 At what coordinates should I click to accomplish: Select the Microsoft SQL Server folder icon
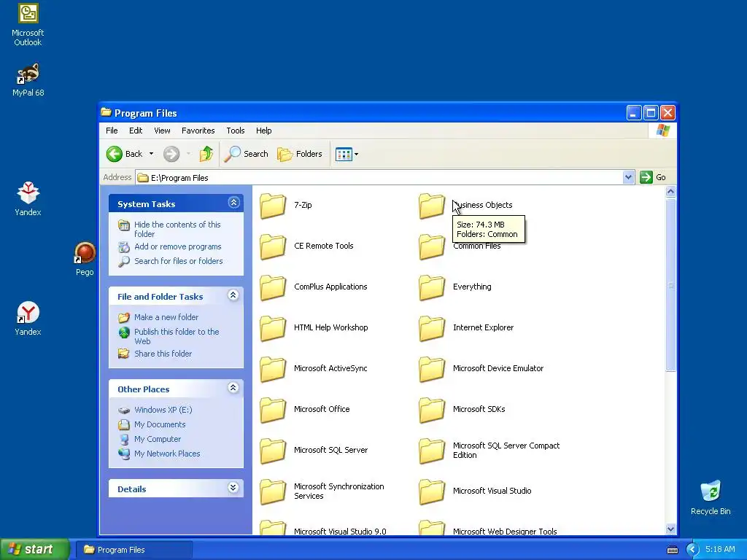pos(273,451)
